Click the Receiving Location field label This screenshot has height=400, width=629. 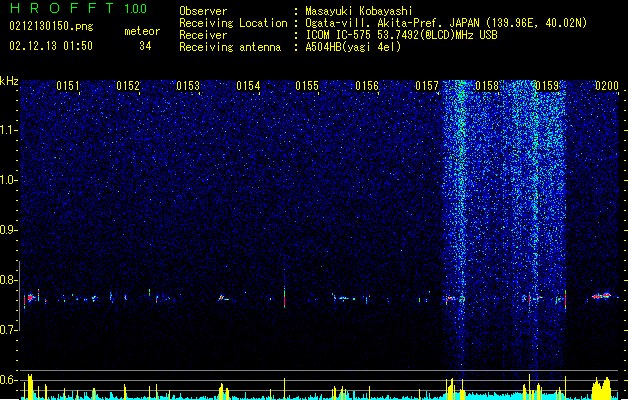[x=233, y=23]
